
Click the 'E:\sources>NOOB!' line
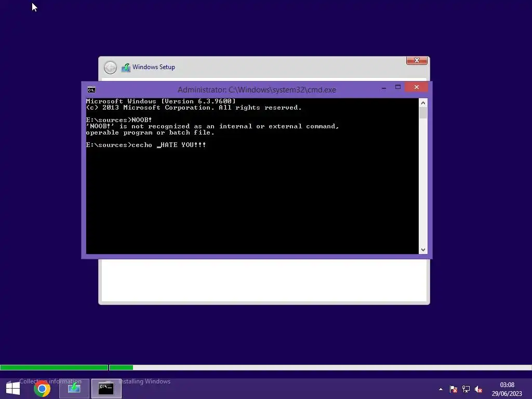(x=119, y=120)
